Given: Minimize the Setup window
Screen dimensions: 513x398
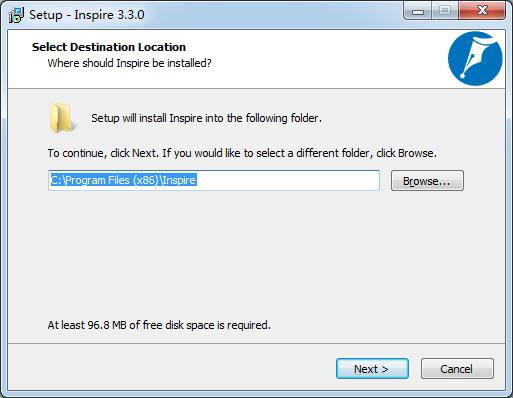Looking at the screenshot, I should click(x=417, y=11).
